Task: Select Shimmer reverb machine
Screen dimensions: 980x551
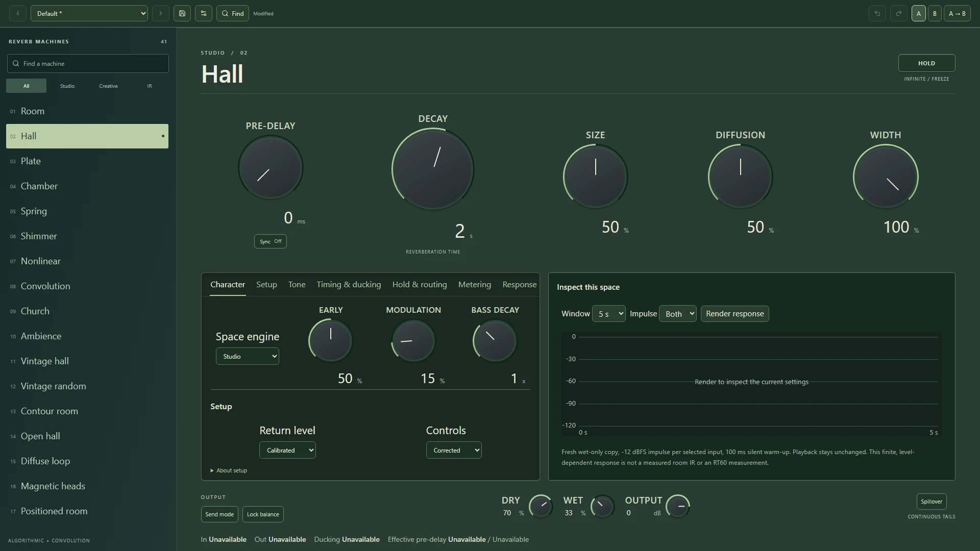Action: (x=87, y=236)
